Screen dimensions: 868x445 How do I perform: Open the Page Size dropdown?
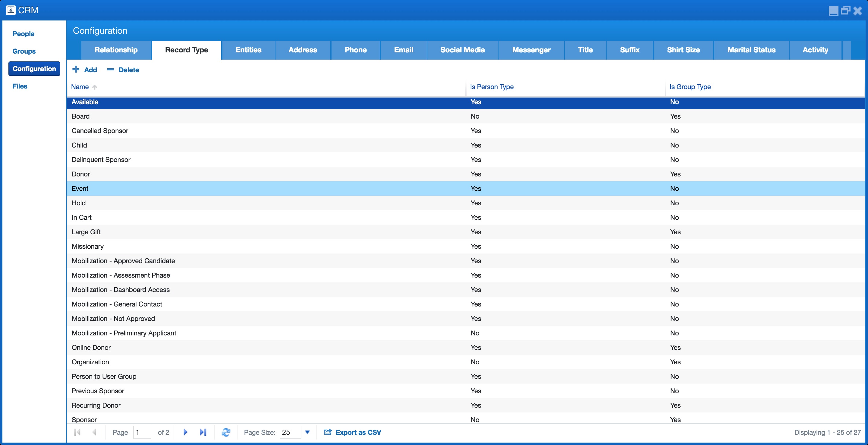coord(307,432)
